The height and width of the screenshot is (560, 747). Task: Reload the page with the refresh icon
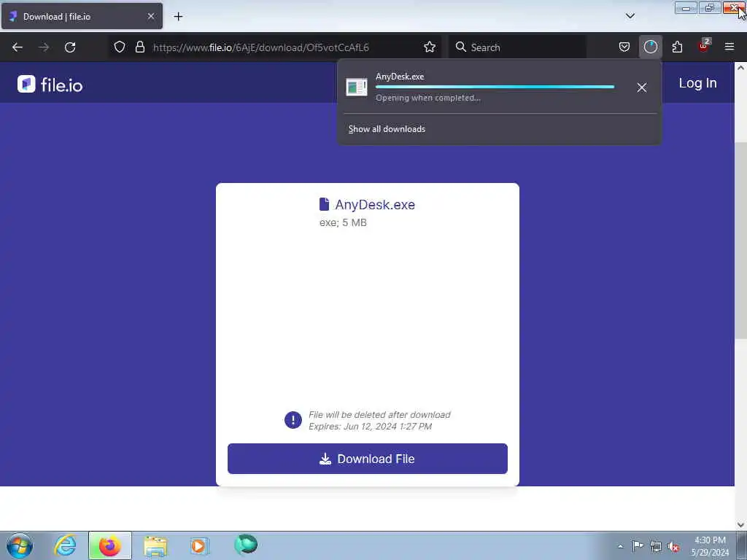point(70,47)
